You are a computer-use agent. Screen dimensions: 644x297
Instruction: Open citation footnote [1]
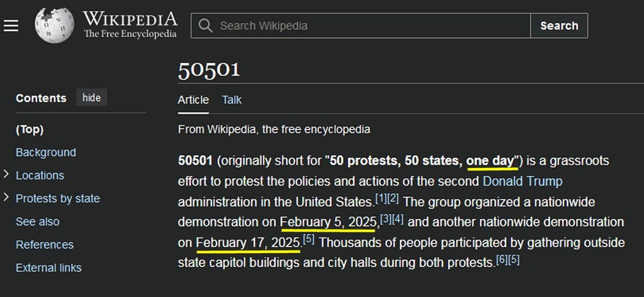381,199
